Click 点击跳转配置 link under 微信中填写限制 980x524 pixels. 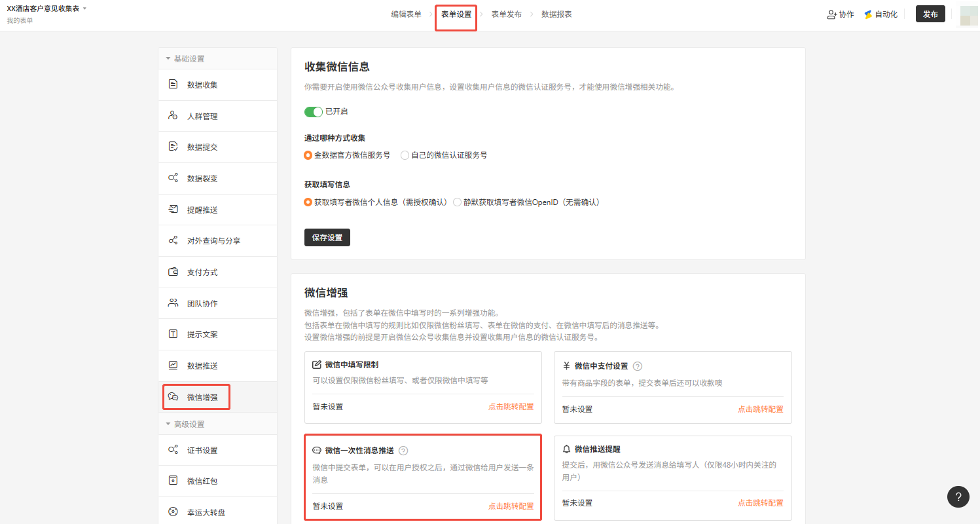pyautogui.click(x=511, y=407)
